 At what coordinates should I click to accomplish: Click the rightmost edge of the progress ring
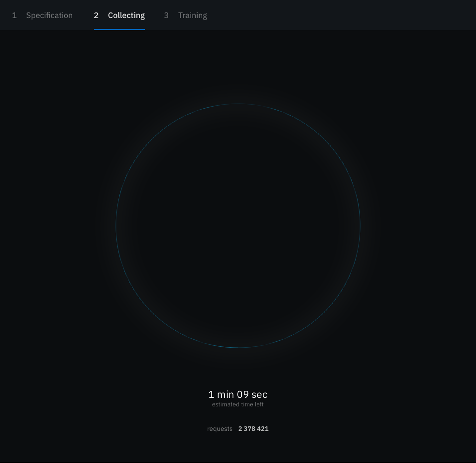click(360, 225)
